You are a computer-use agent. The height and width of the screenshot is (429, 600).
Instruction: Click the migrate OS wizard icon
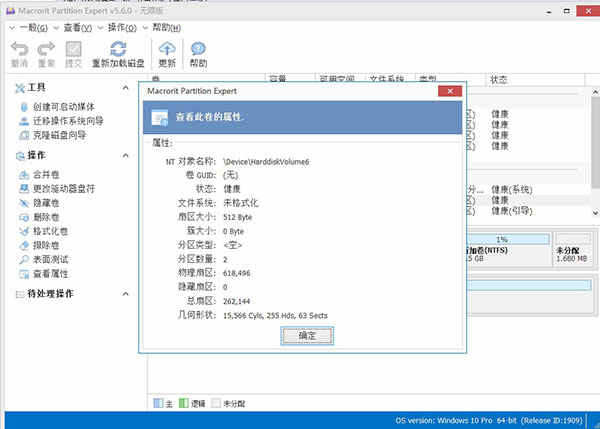click(24, 121)
